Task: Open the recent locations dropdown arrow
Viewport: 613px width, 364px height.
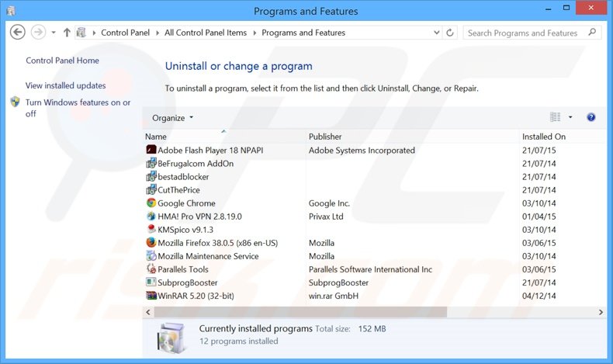Action: (54, 33)
